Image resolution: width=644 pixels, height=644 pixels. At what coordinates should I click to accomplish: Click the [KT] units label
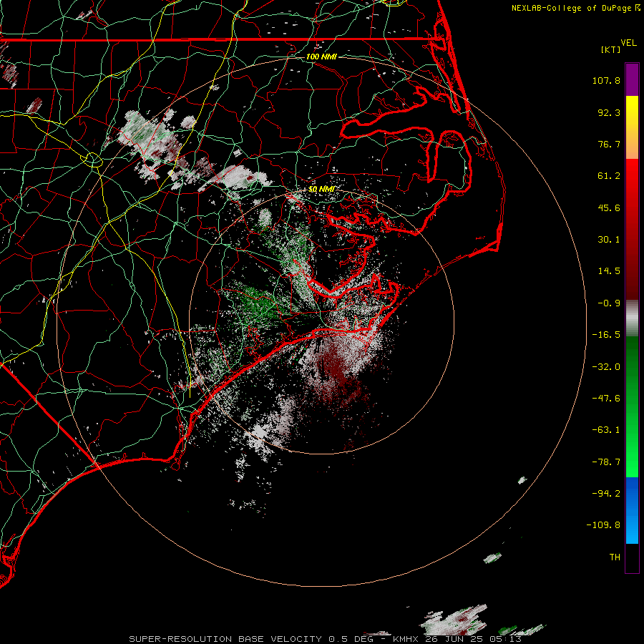[x=611, y=49]
